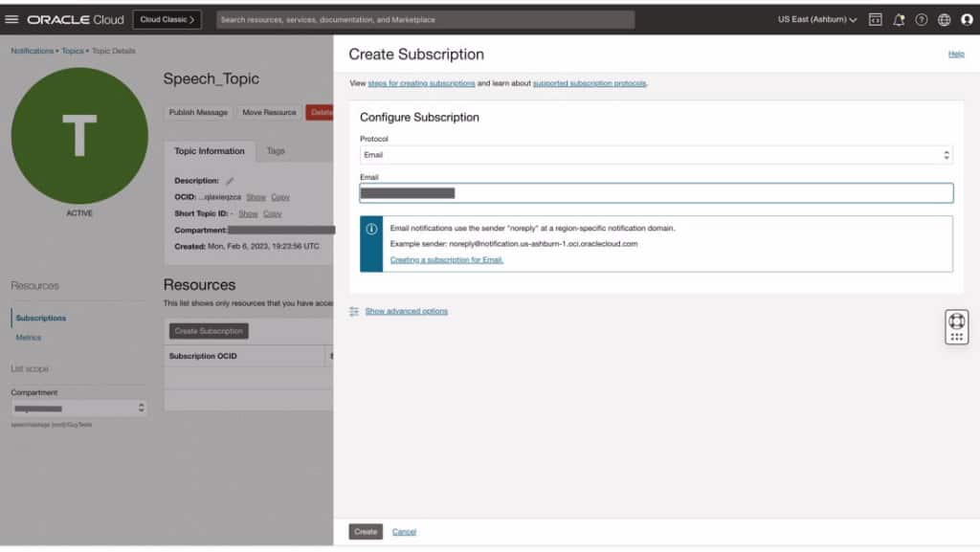
Task: Check notifications via the bell icon
Action: [898, 18]
